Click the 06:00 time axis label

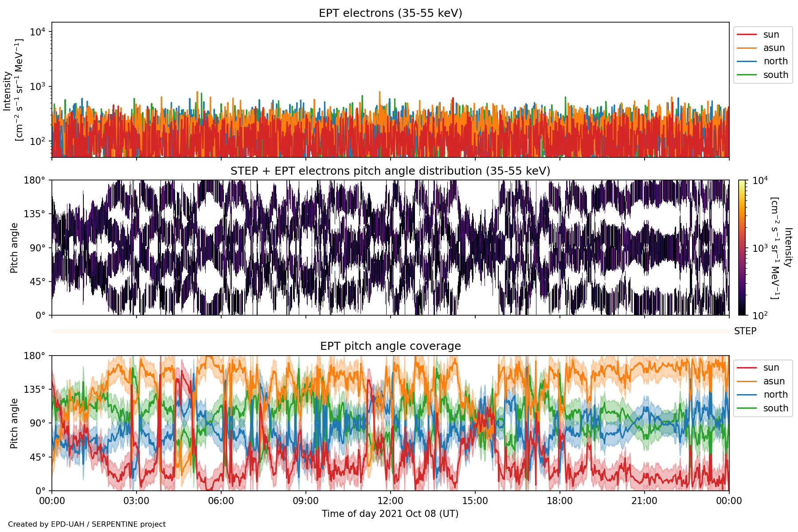pyautogui.click(x=221, y=501)
